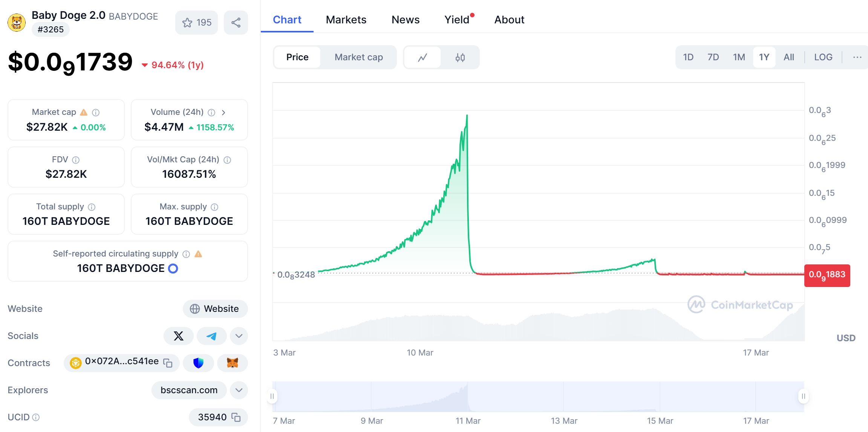Expand more explorers chevron
This screenshot has height=432, width=868.
[239, 390]
